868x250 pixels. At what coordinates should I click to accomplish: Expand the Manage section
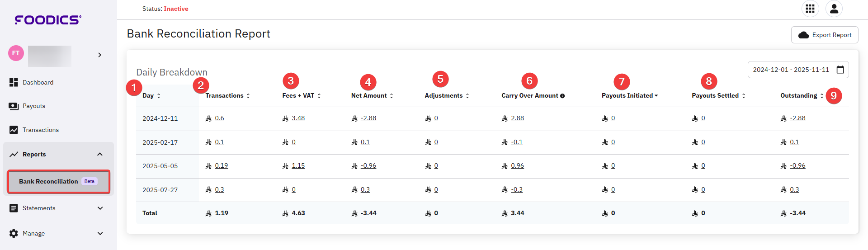click(100, 233)
